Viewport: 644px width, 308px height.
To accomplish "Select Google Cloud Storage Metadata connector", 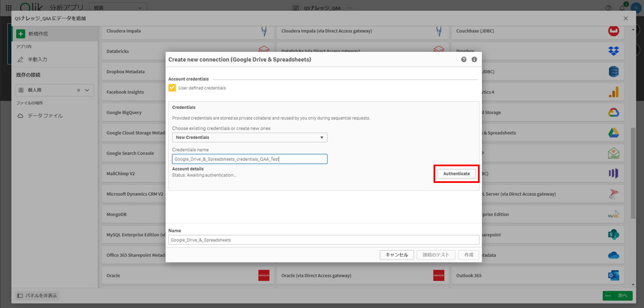I will [x=133, y=133].
